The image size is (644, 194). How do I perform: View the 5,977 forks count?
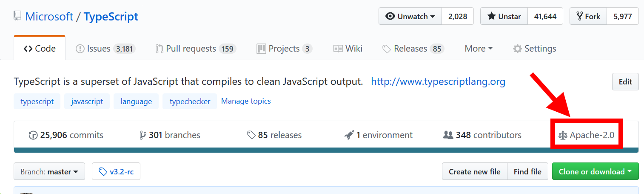click(x=623, y=16)
